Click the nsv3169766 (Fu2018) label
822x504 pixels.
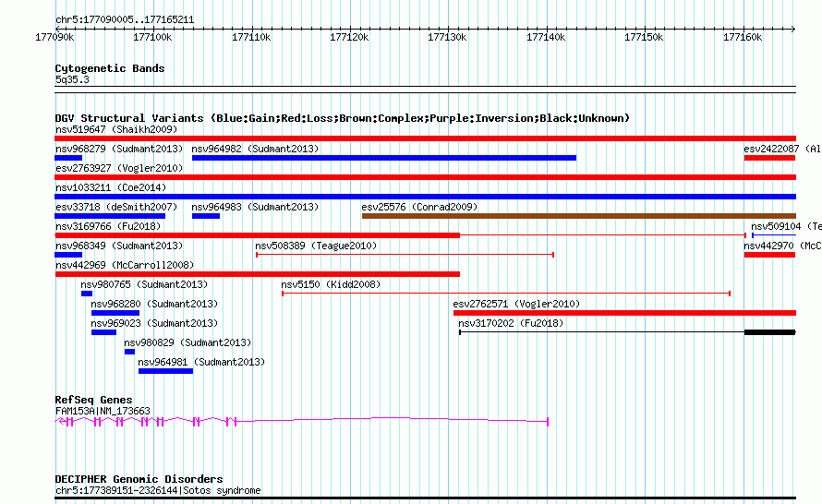point(108,226)
